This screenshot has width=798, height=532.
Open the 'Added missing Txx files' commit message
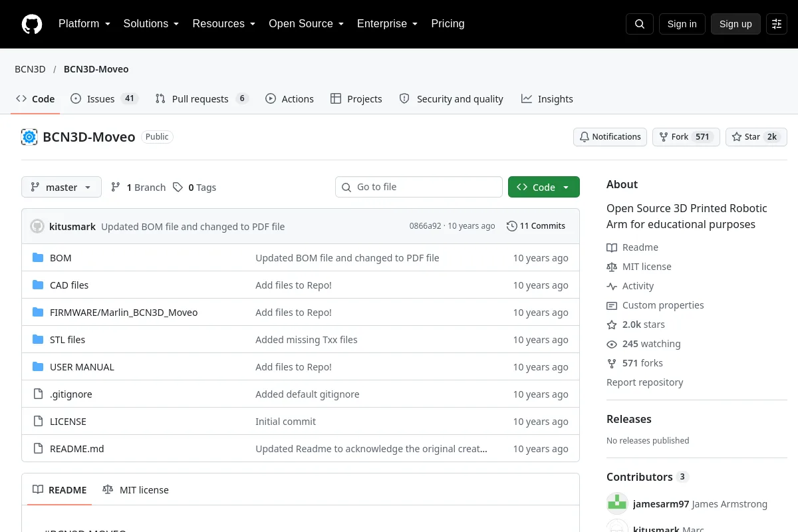pos(307,340)
